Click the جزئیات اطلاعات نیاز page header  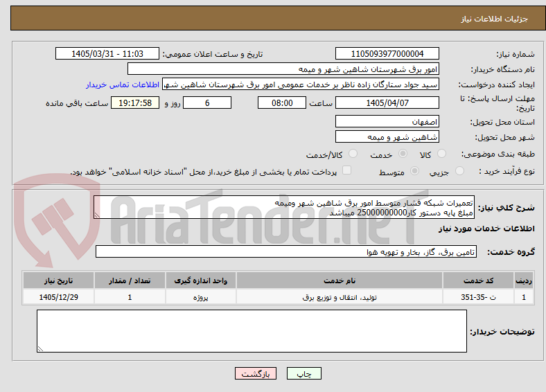(x=495, y=19)
